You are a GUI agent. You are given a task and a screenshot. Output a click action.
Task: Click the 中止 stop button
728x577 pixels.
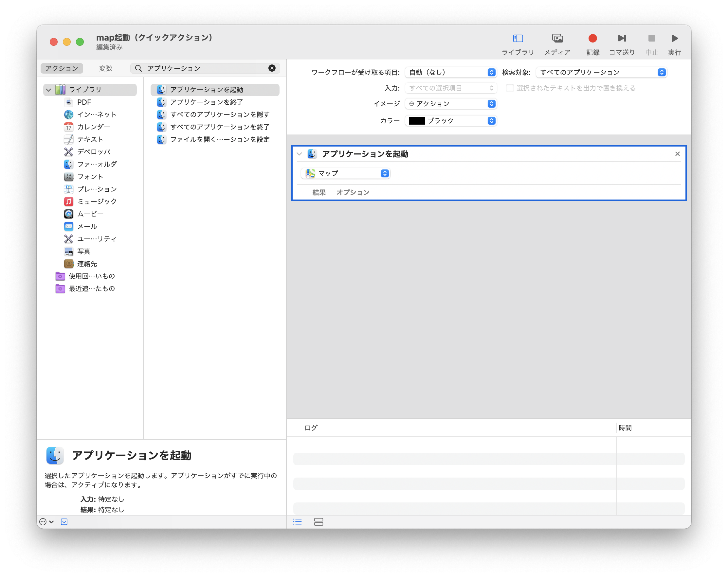click(651, 44)
